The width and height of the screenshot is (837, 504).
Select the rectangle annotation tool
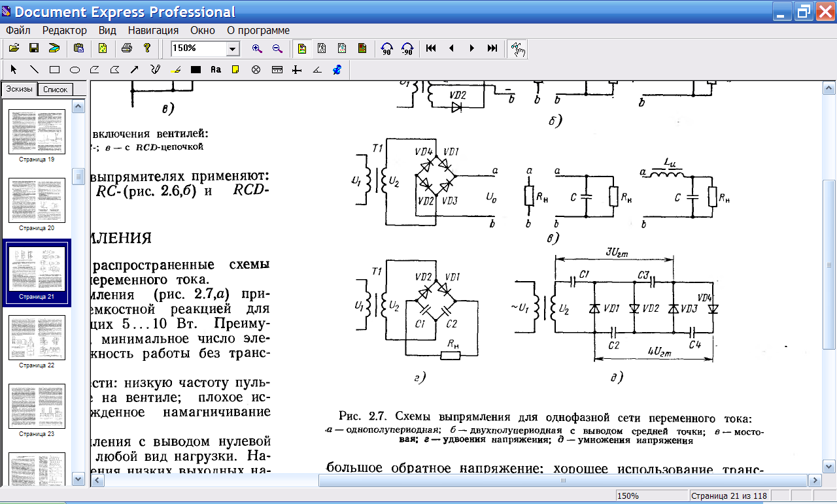pos(54,69)
